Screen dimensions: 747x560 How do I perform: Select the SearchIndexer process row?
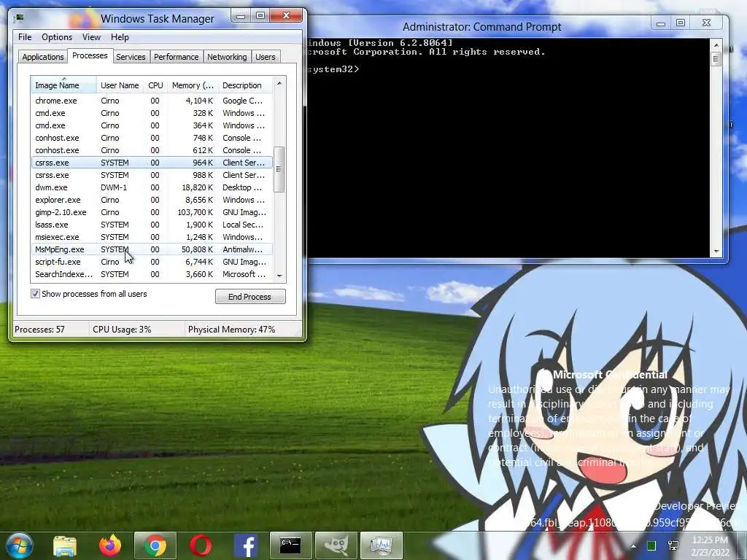152,274
